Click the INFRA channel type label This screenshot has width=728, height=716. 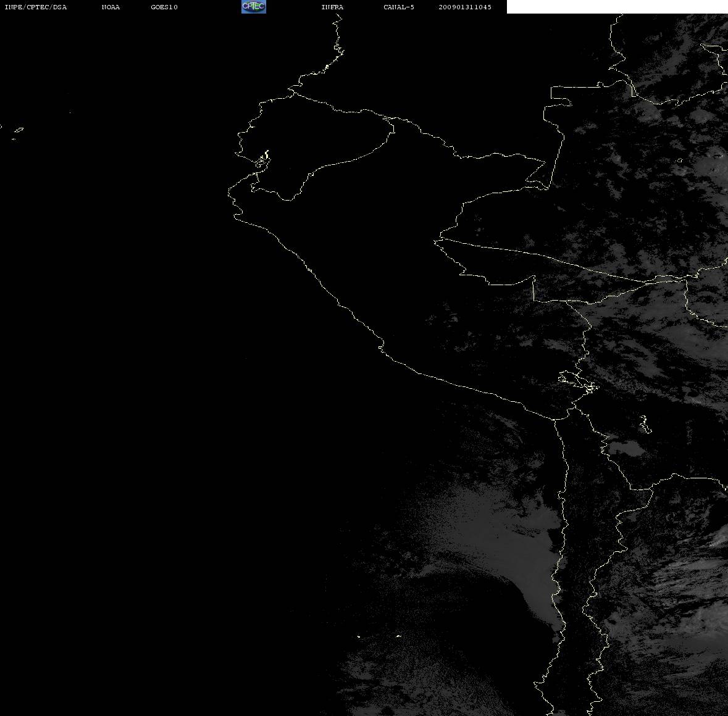[x=332, y=7]
